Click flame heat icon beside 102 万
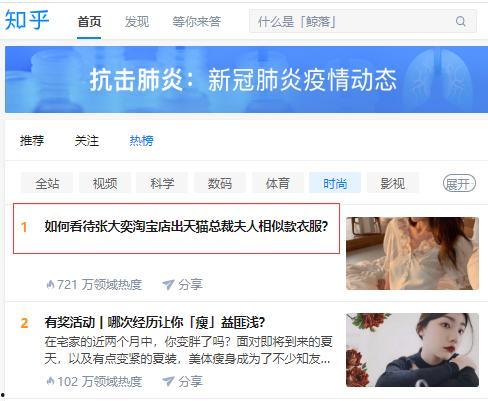This screenshot has width=488, height=401. [50, 381]
